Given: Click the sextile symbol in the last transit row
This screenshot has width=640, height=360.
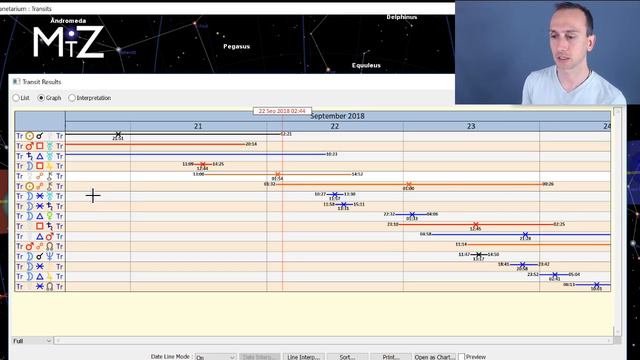Looking at the screenshot, I should [40, 286].
